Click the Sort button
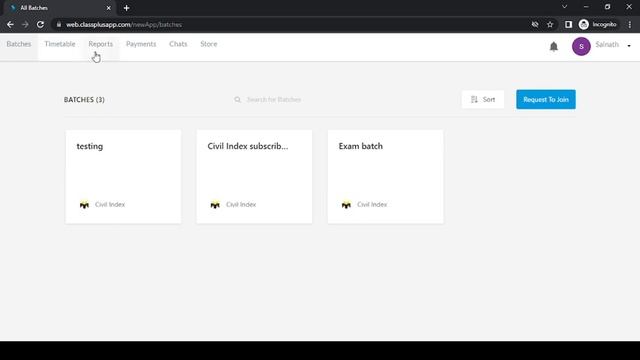The image size is (640, 360). pyautogui.click(x=483, y=100)
